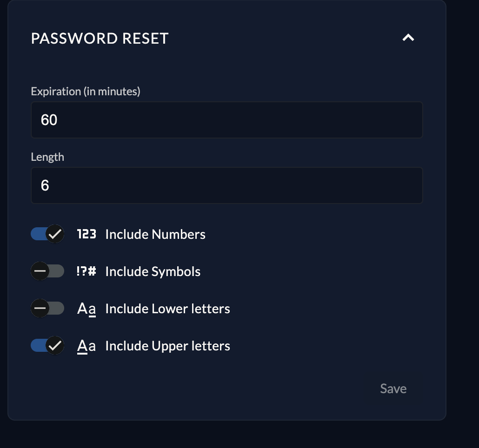The width and height of the screenshot is (479, 448).
Task: Click the "Include Symbols" text label
Action: click(x=153, y=271)
